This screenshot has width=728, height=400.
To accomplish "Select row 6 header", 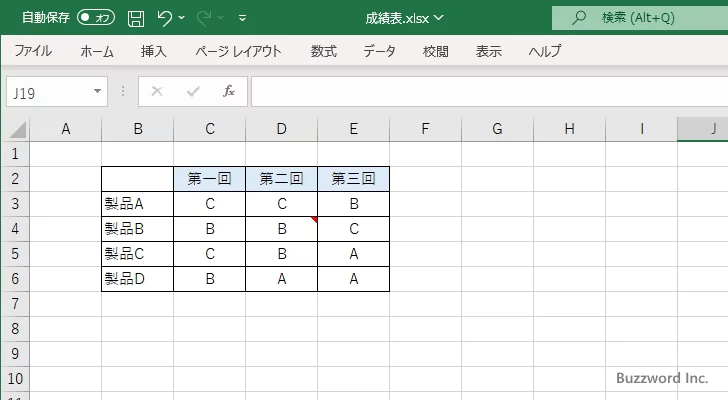I will [15, 279].
